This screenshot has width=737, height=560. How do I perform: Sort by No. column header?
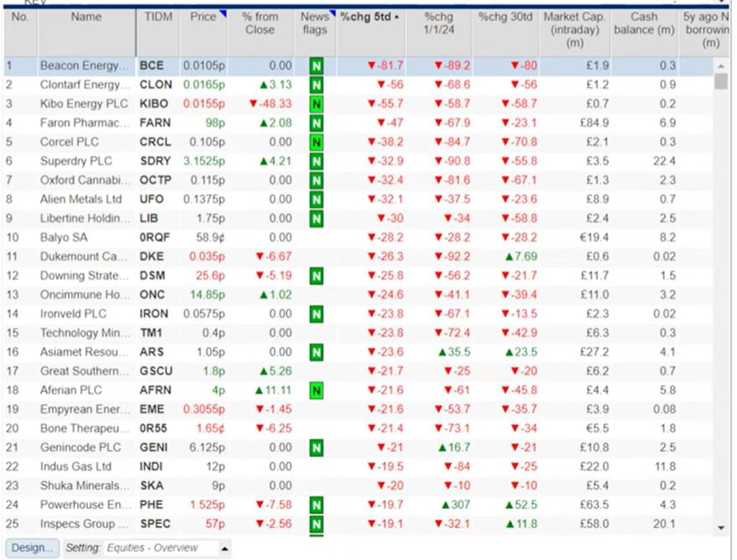20,32
